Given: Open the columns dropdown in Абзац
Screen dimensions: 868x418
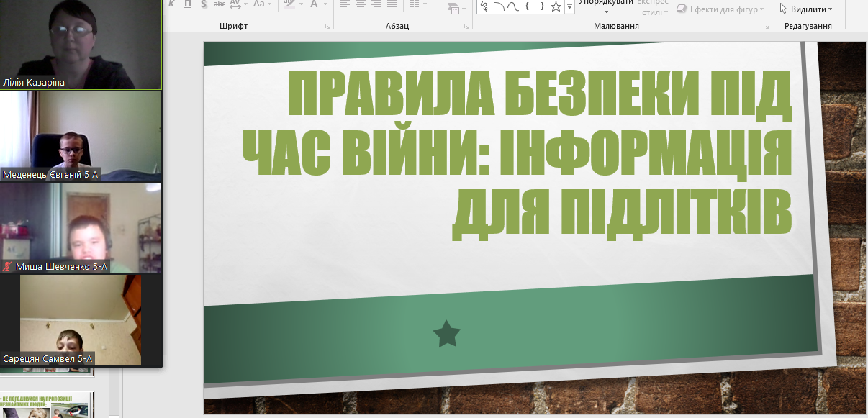Looking at the screenshot, I should point(419,4).
